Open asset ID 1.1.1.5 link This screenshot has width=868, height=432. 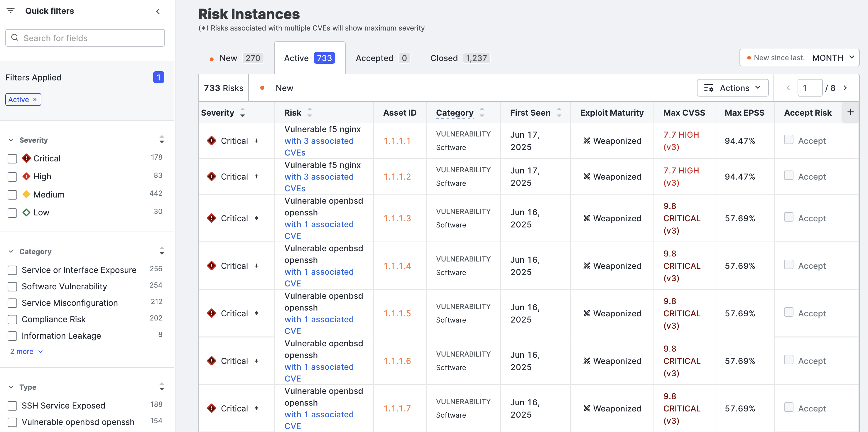click(397, 313)
